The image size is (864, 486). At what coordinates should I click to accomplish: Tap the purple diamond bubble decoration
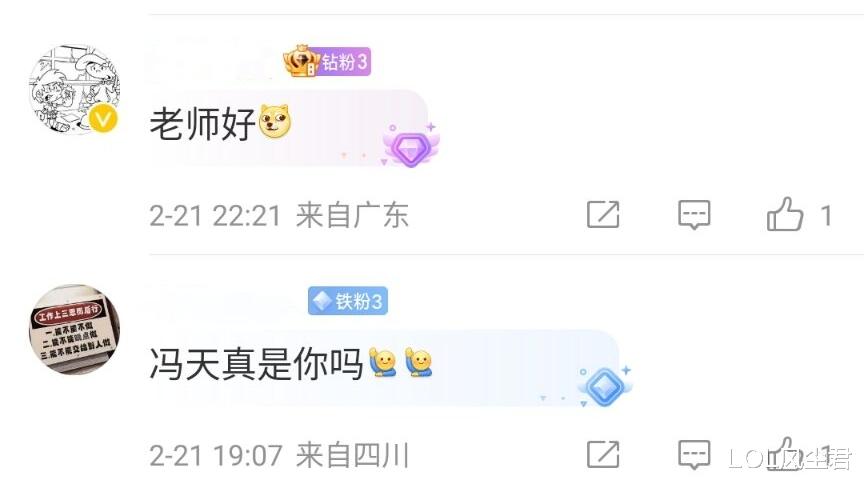(x=411, y=145)
